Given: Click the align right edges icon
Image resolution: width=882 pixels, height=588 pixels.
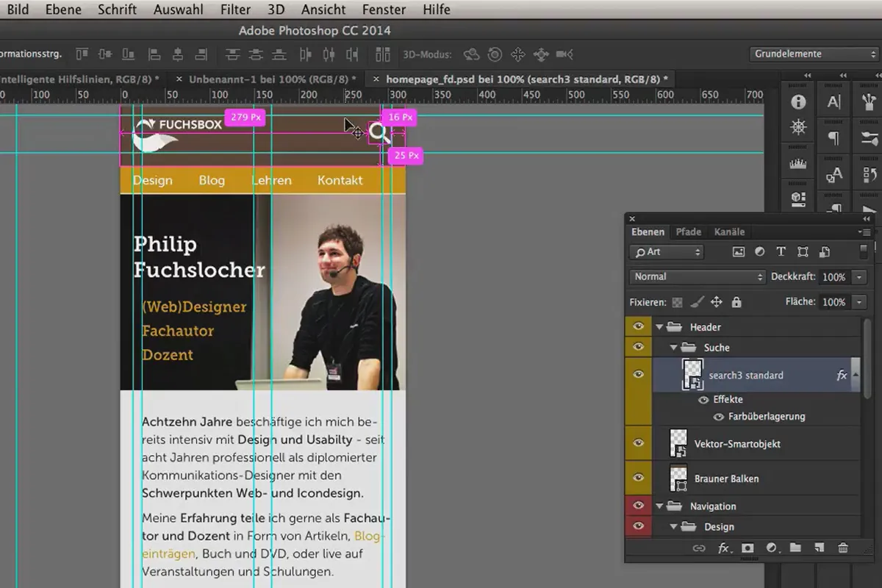Looking at the screenshot, I should tap(201, 54).
